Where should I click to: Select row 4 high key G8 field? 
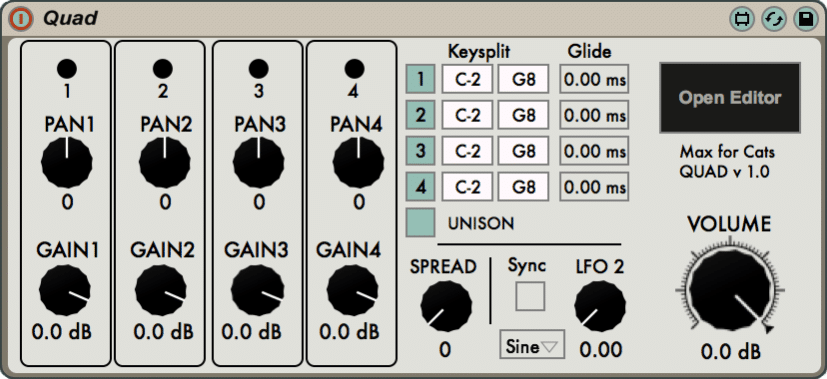[524, 187]
